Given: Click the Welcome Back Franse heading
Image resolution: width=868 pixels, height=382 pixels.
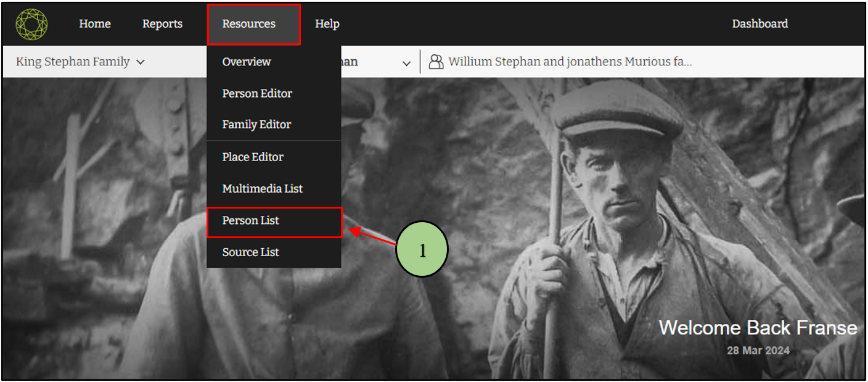Looking at the screenshot, I should point(758,328).
